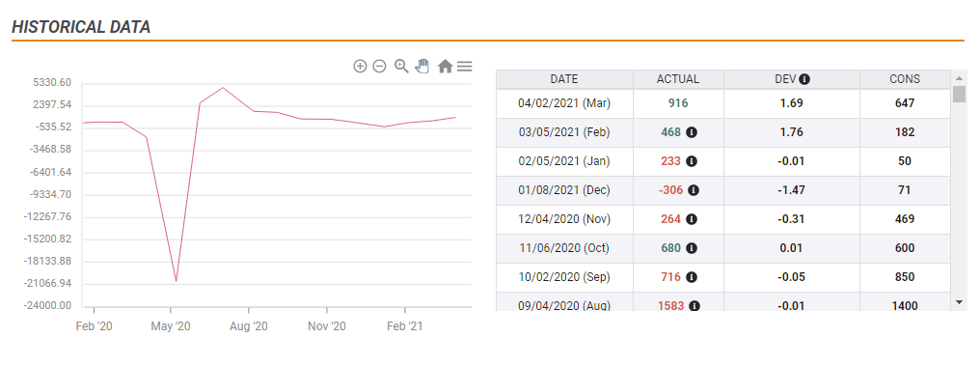Click info icon beside 233 actual value
Image resolution: width=980 pixels, height=366 pixels.
point(692,161)
